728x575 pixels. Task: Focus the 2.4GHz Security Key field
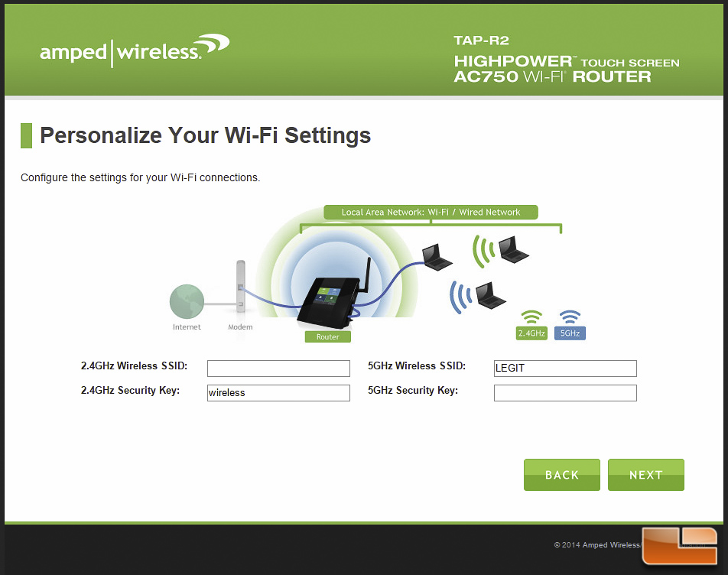click(278, 393)
